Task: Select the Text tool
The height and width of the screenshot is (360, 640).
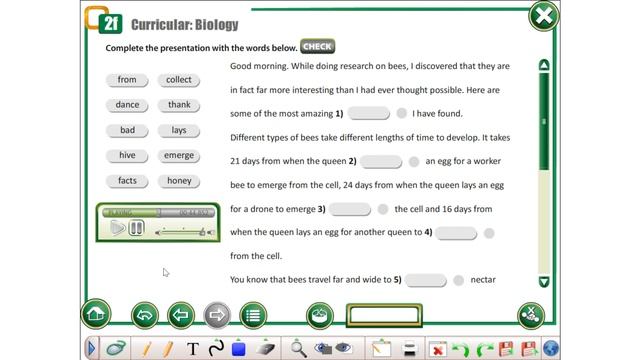Action: tap(193, 349)
